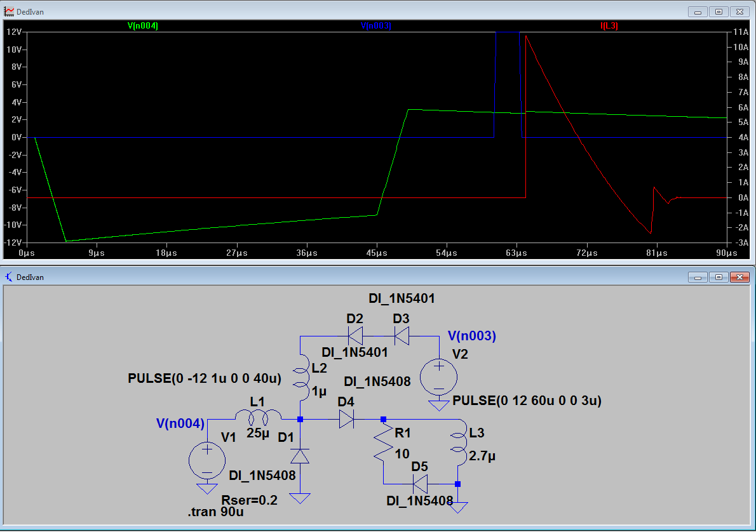Select the L1 inductor symbol
756x532 pixels.
click(x=258, y=417)
